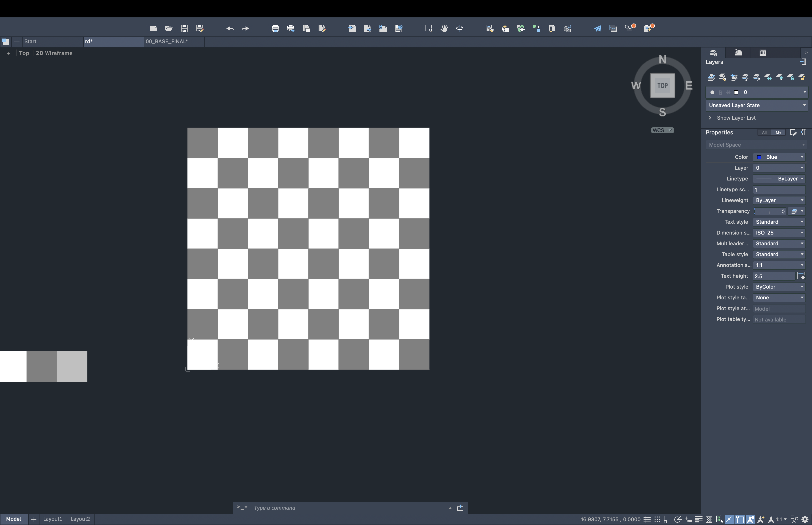Open the Color dropdown showing Blue
Image resolution: width=812 pixels, height=525 pixels.
pos(779,157)
